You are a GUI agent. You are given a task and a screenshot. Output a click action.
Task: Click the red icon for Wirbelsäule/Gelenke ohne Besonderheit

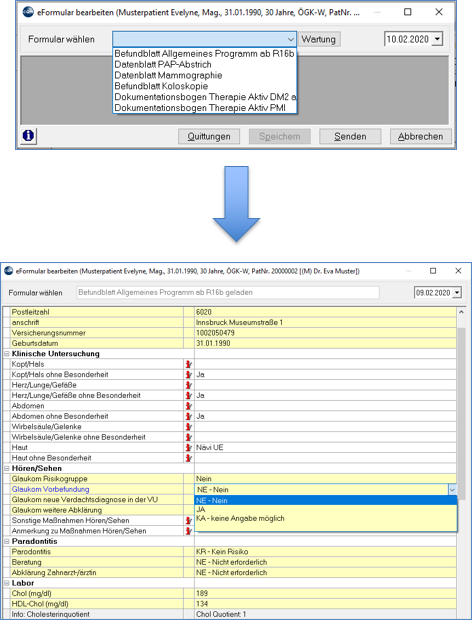coord(189,437)
